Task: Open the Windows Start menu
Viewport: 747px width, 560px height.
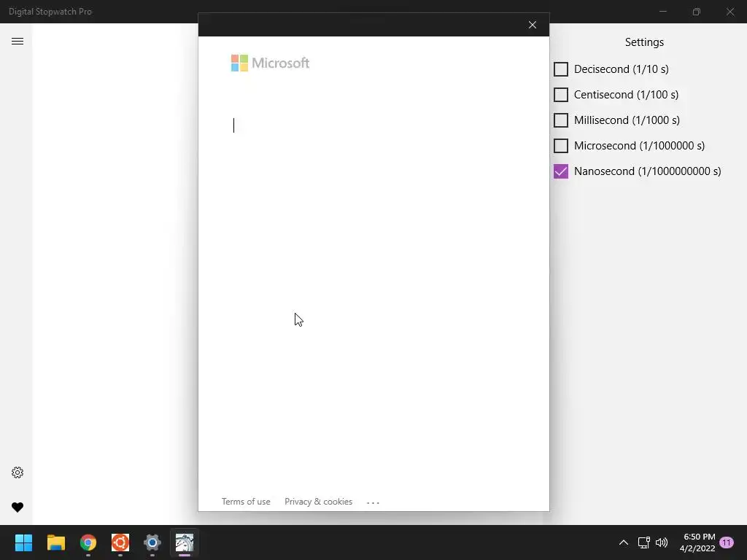Action: (x=23, y=542)
